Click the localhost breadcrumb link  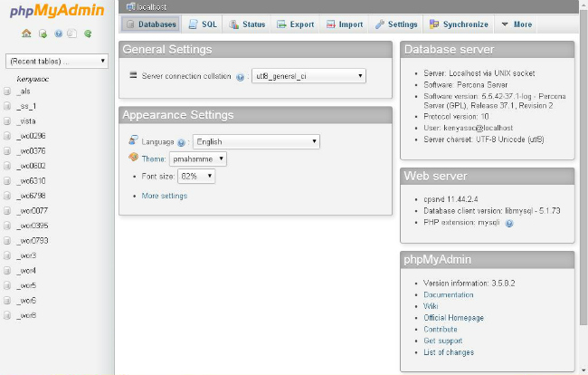151,6
